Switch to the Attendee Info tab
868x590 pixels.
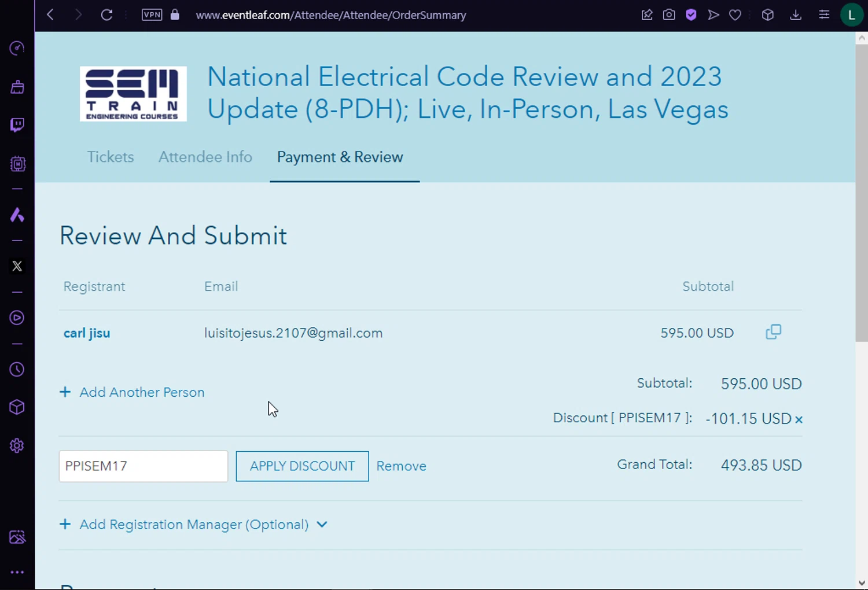coord(205,157)
